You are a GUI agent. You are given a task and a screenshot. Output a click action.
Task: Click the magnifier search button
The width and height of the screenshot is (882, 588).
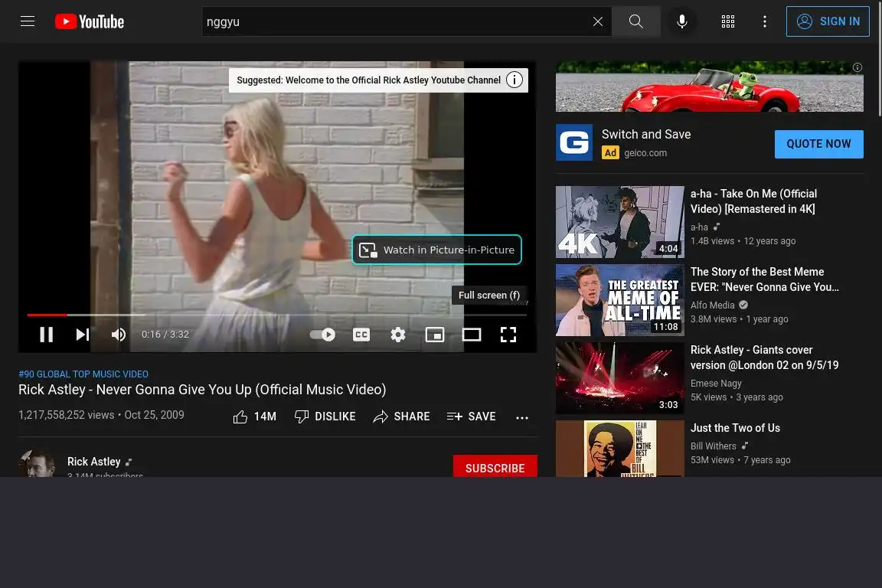click(x=635, y=21)
